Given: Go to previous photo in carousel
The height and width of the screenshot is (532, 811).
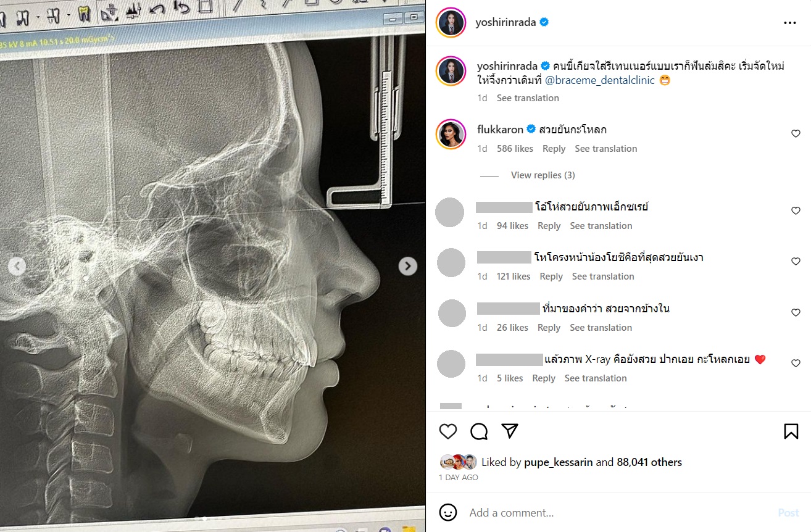Looking at the screenshot, I should [x=17, y=266].
